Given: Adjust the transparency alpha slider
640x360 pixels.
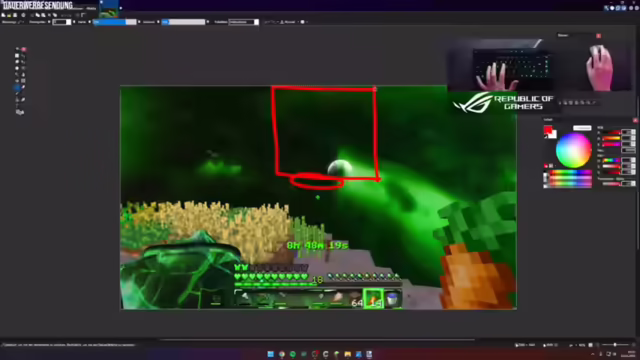Looking at the screenshot, I should (611, 184).
